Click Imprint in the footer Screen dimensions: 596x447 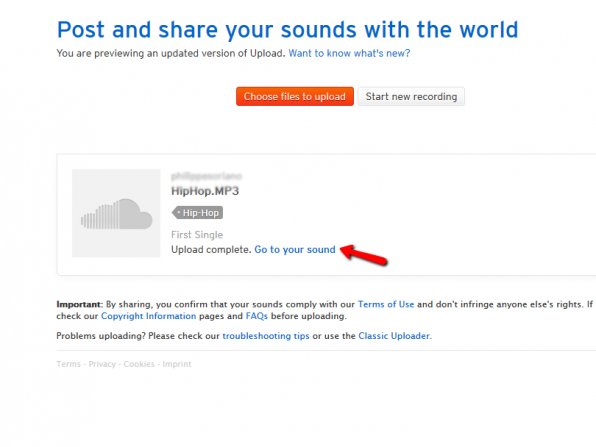pos(177,364)
